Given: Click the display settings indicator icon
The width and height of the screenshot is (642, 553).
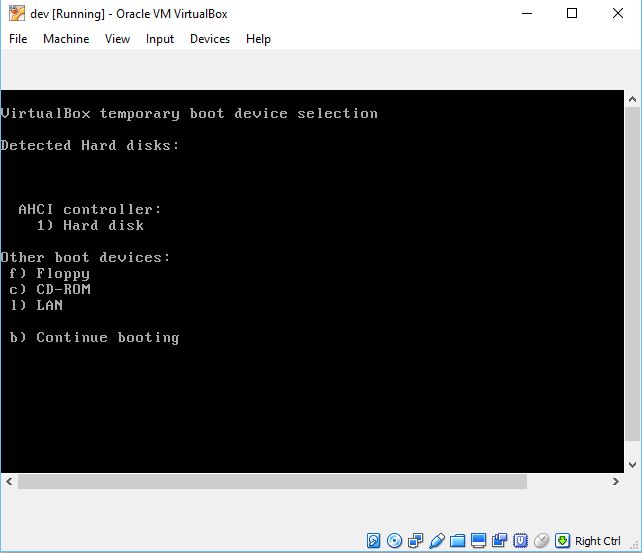Looking at the screenshot, I should 478,540.
